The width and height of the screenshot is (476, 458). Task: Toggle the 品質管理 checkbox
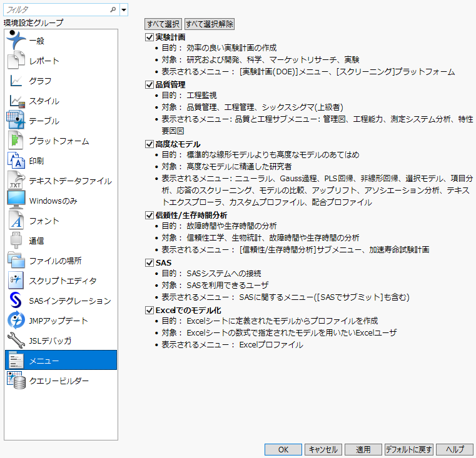[x=149, y=84]
